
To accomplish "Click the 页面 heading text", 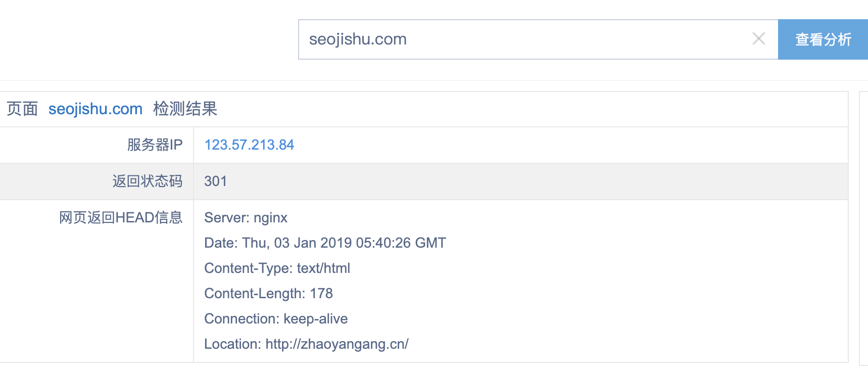I will [x=22, y=109].
